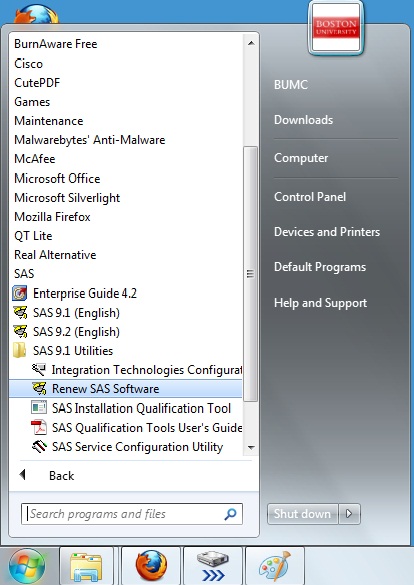Select Renew SAS Software entry
414x585 pixels.
coord(125,389)
